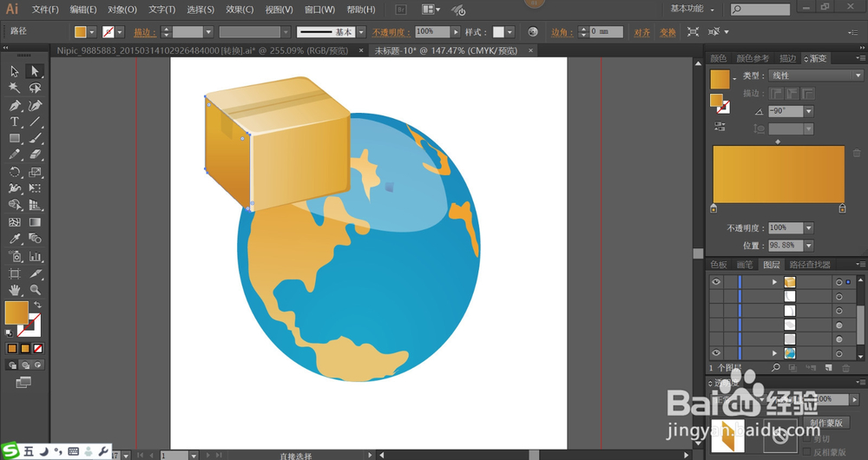Enable the 反相蒙版 checkbox
The image size is (868, 460).
(x=806, y=452)
